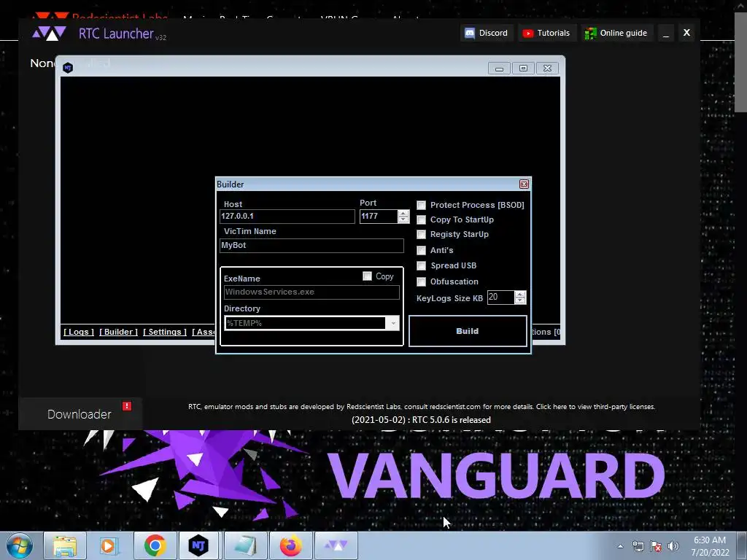Open the Online guide button
The height and width of the screenshot is (560, 747).
[x=616, y=33]
